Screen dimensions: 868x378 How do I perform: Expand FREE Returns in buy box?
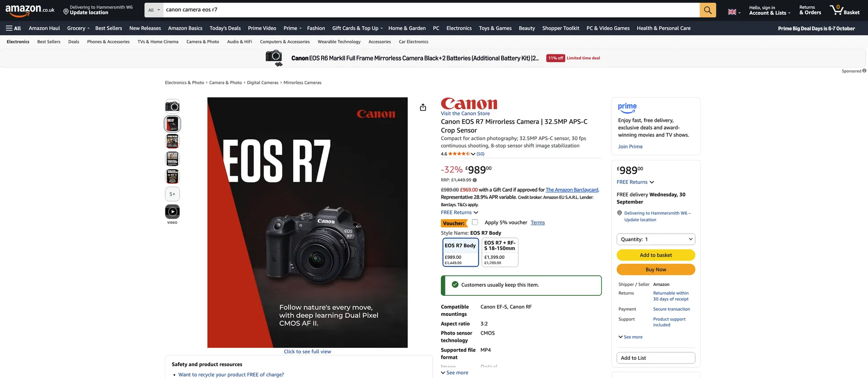coord(635,182)
